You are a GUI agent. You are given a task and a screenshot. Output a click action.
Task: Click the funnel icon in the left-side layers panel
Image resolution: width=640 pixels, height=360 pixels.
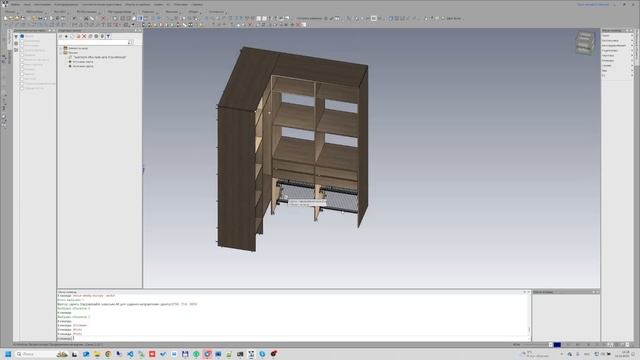16,36
